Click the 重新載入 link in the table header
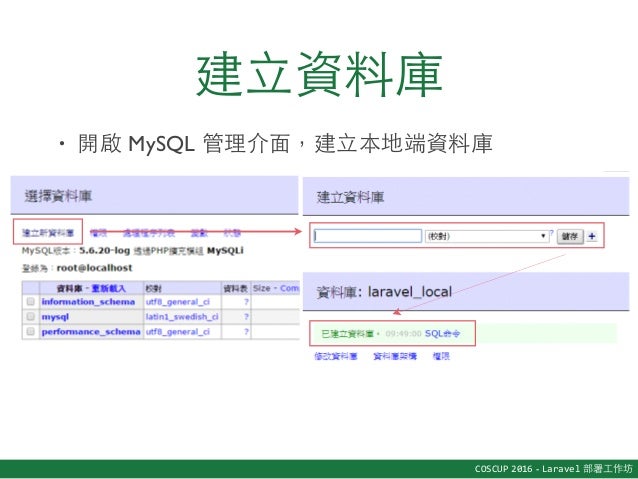 click(x=109, y=289)
